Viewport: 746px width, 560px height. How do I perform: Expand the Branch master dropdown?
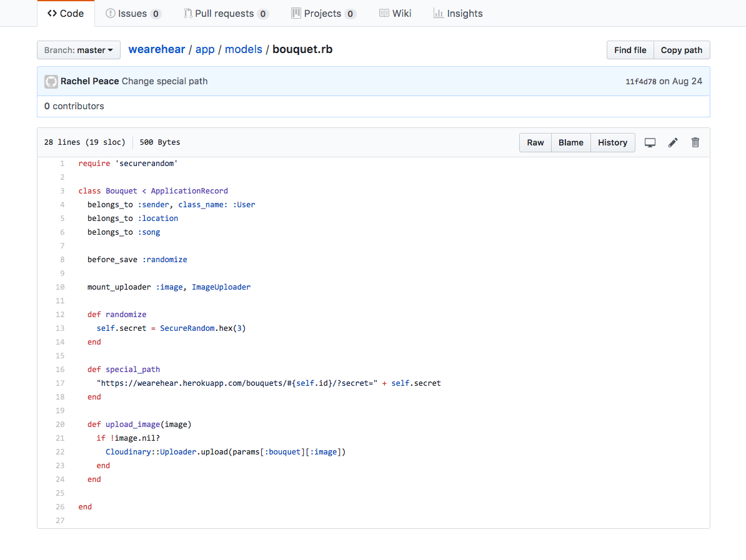coord(79,50)
